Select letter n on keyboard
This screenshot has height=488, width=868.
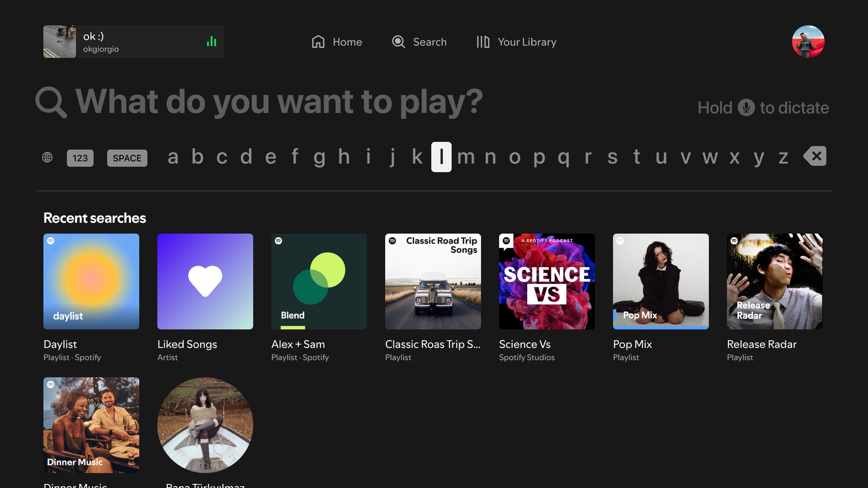[490, 157]
